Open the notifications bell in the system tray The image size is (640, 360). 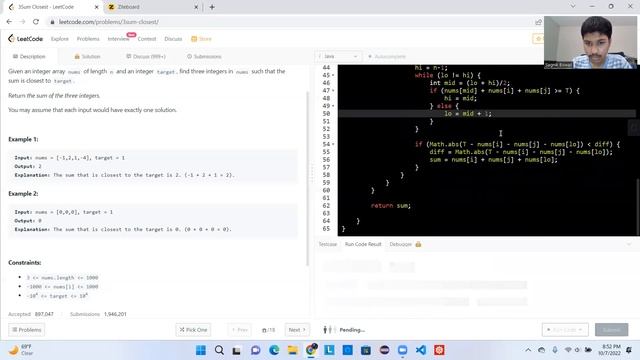[629, 350]
